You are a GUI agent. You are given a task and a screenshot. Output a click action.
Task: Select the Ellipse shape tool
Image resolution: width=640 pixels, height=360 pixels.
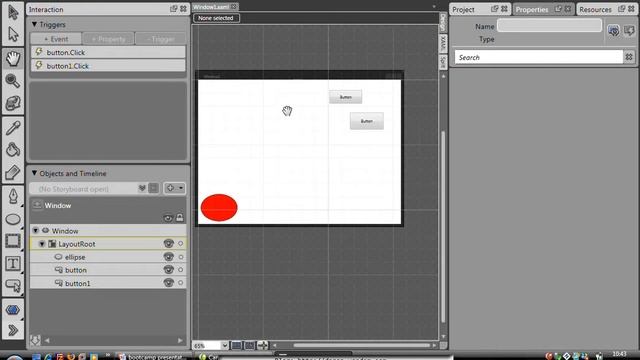coord(13,219)
